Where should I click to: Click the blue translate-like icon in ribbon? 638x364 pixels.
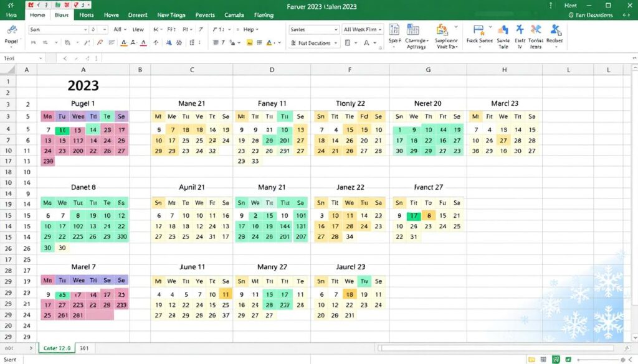(168, 43)
